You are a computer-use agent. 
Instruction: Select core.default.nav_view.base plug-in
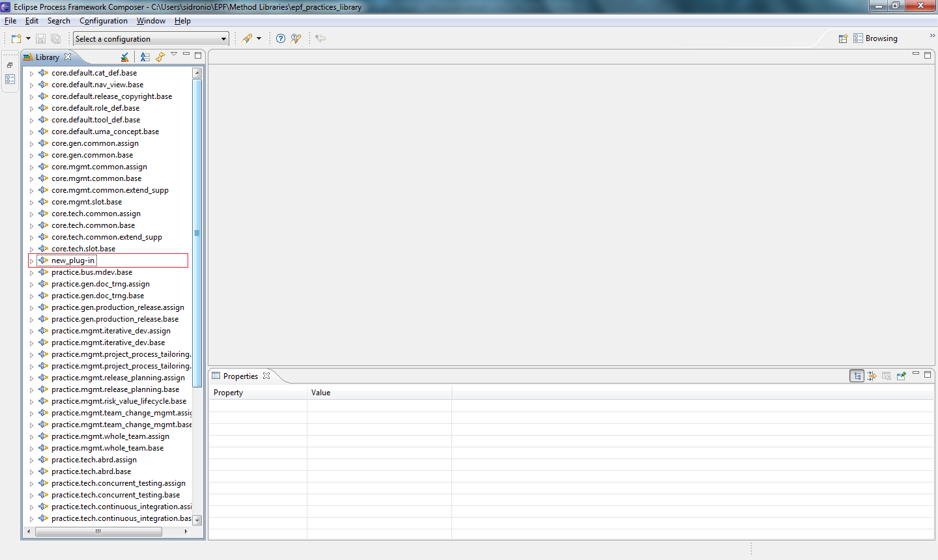(98, 85)
